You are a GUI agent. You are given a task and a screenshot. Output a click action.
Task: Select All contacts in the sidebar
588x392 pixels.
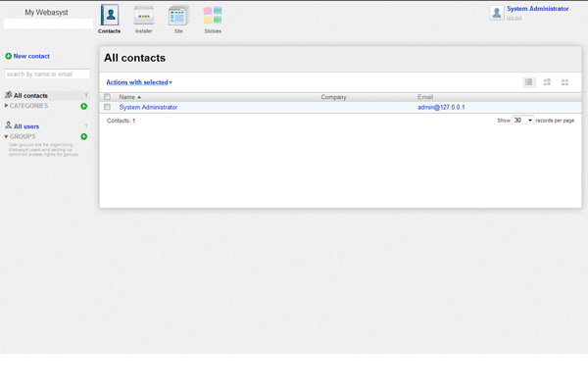[30, 96]
